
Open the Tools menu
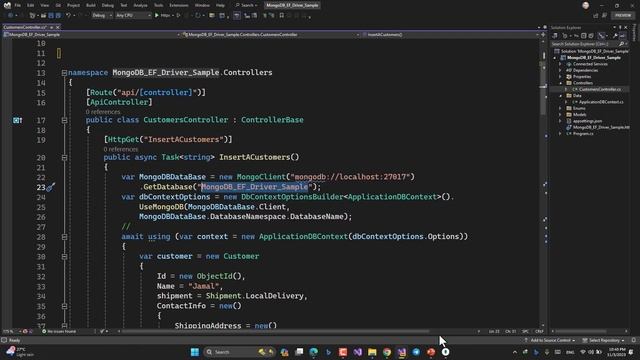[x=158, y=5]
